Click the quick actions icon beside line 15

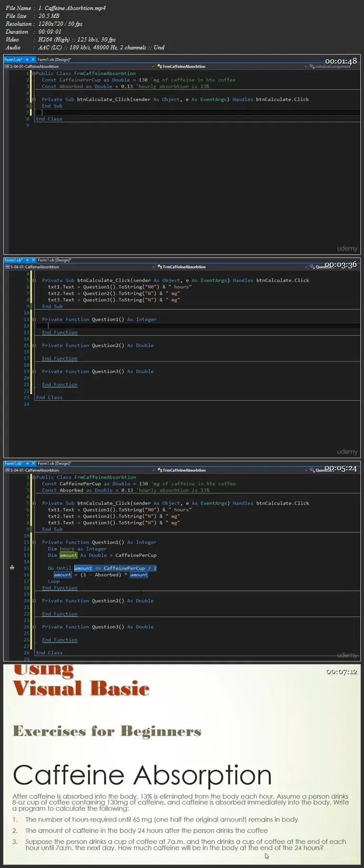point(12,567)
